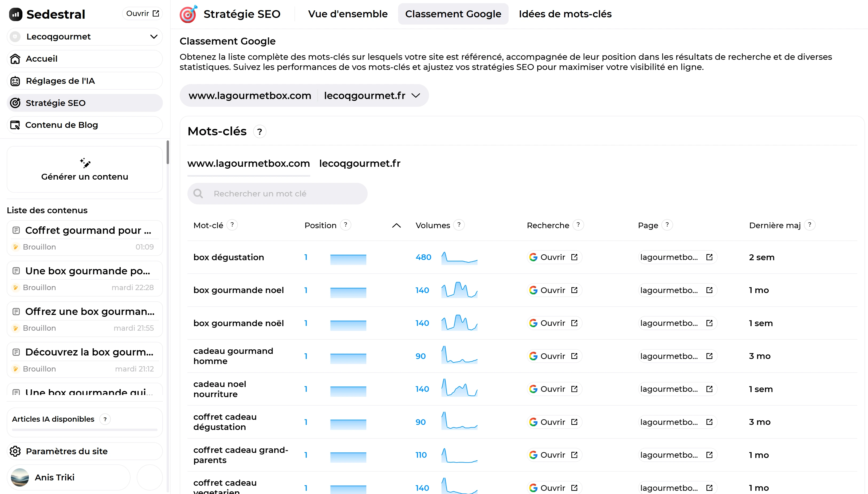Click the position bar for 'box dégustation'
The width and height of the screenshot is (868, 494).
click(x=348, y=260)
